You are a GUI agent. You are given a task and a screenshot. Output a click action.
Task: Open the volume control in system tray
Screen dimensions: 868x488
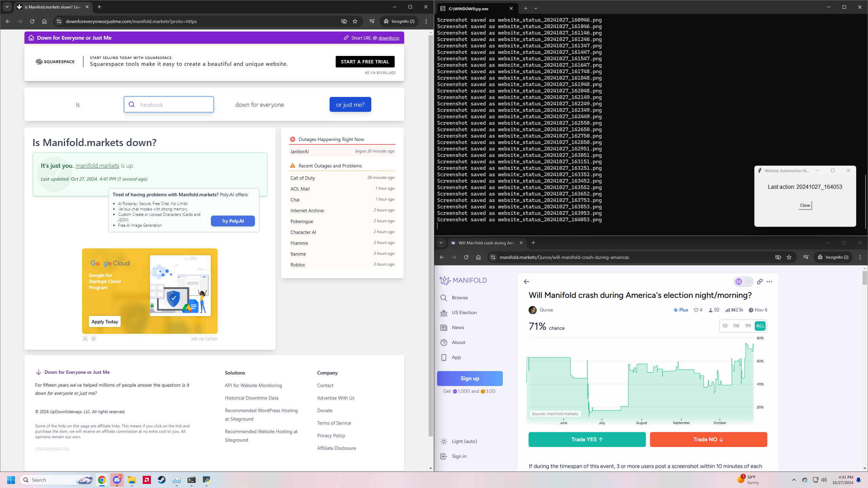(x=824, y=480)
